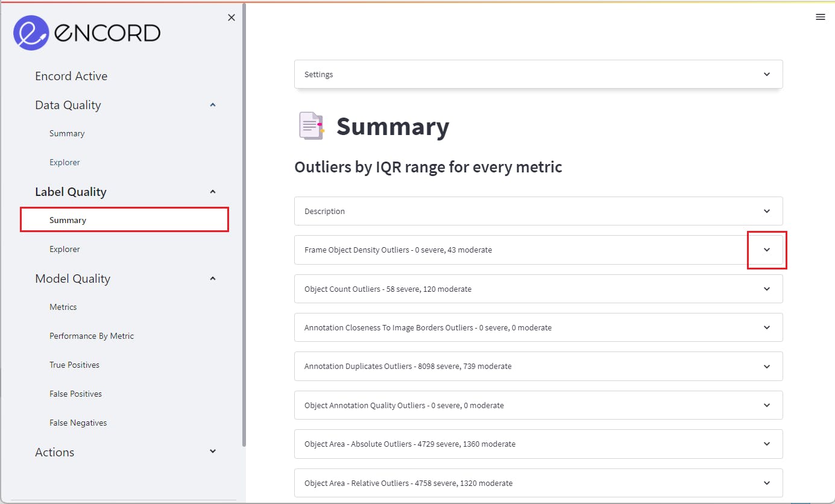Close the sidebar with the X icon
The height and width of the screenshot is (504, 835).
(x=232, y=18)
